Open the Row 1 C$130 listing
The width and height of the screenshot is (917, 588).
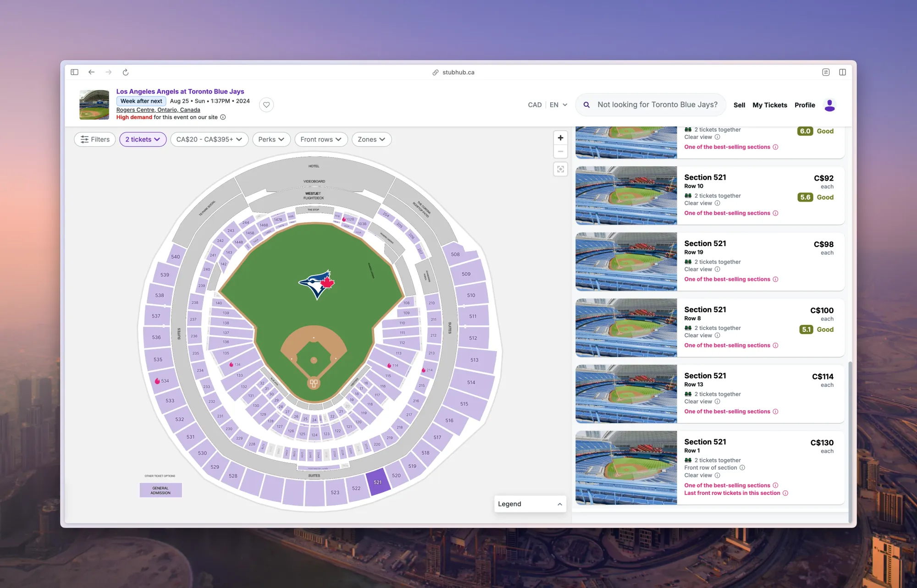click(x=710, y=467)
